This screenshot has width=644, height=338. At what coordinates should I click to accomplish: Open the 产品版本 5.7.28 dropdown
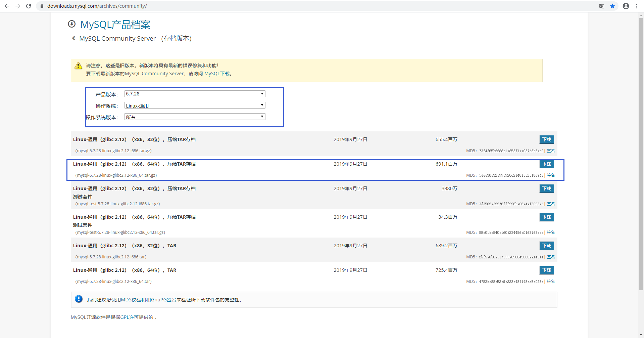(195, 94)
